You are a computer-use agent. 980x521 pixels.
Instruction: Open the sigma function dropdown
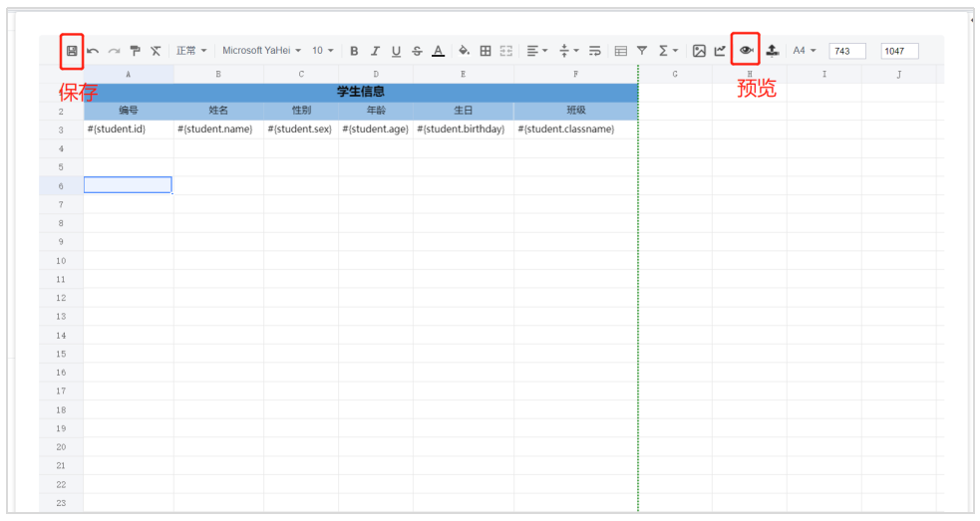tap(668, 51)
